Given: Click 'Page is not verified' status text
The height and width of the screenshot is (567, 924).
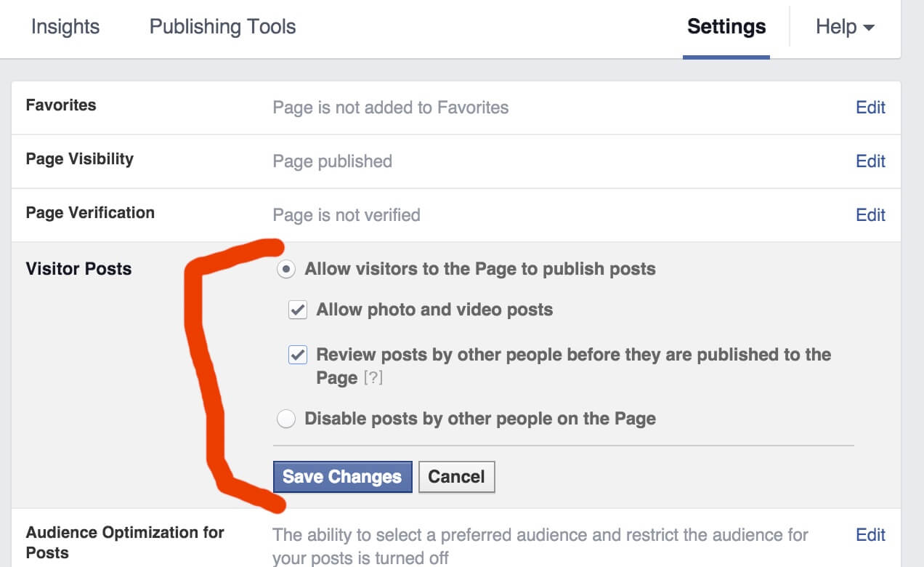Looking at the screenshot, I should coord(346,215).
